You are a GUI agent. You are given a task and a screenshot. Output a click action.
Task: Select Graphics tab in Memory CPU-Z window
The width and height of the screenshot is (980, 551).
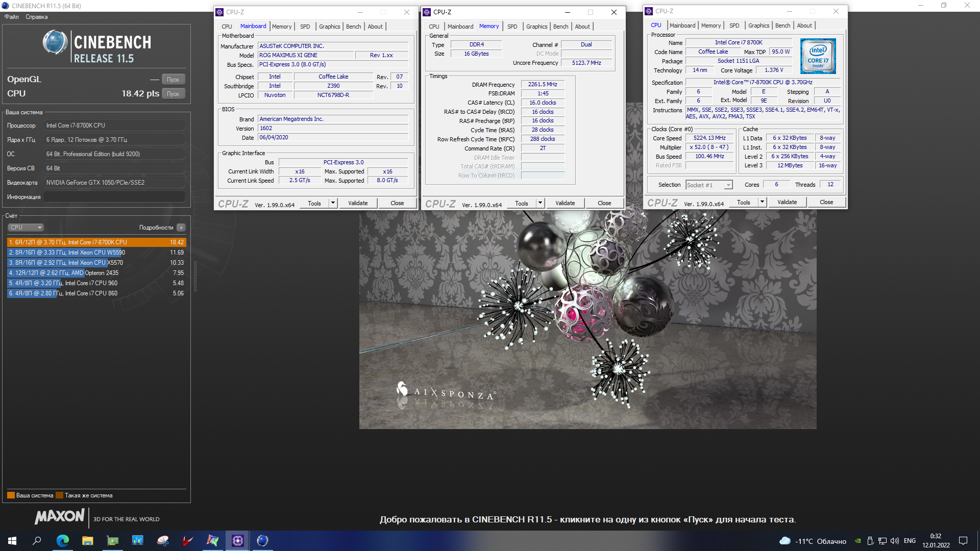536,27
